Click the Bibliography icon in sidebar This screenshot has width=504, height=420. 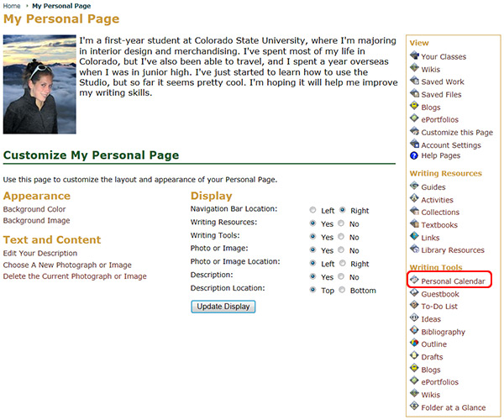click(x=413, y=332)
